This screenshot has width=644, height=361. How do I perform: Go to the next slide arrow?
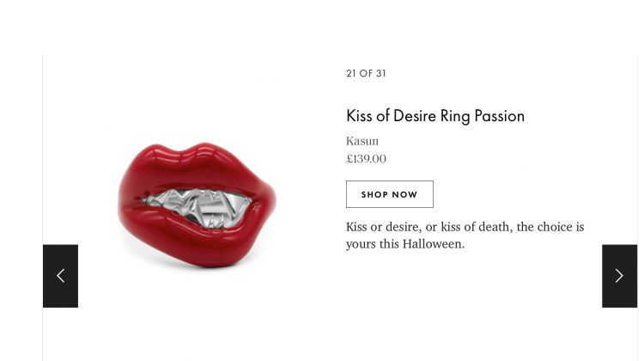619,276
